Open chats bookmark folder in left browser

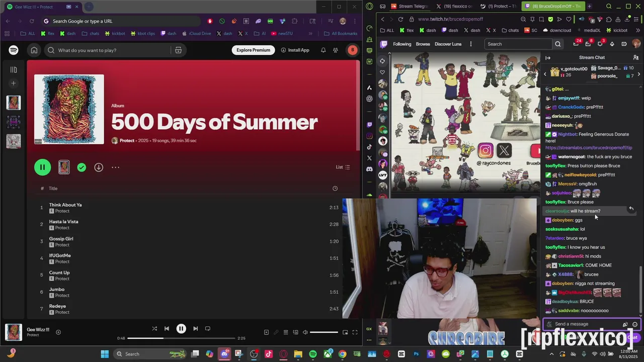(x=91, y=34)
